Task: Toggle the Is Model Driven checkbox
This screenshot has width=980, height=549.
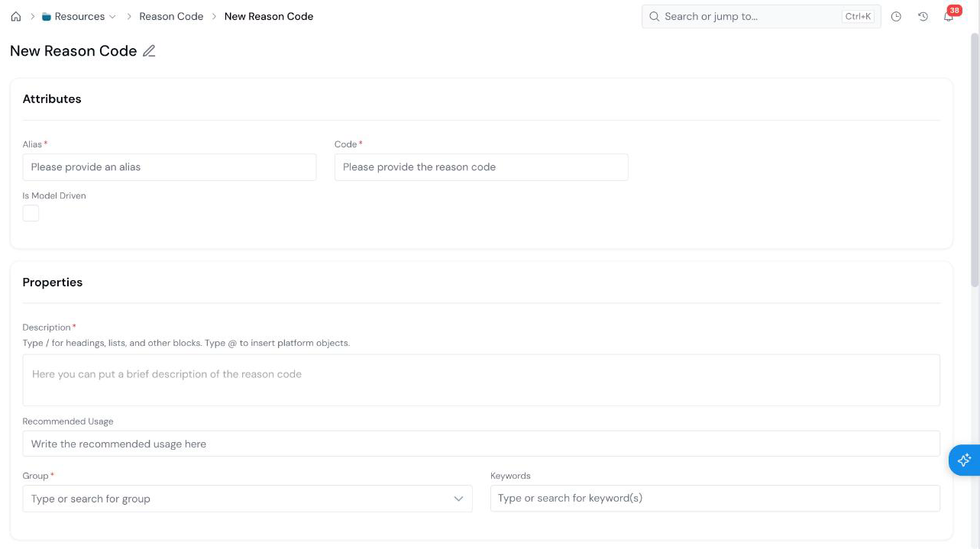Action: [31, 213]
